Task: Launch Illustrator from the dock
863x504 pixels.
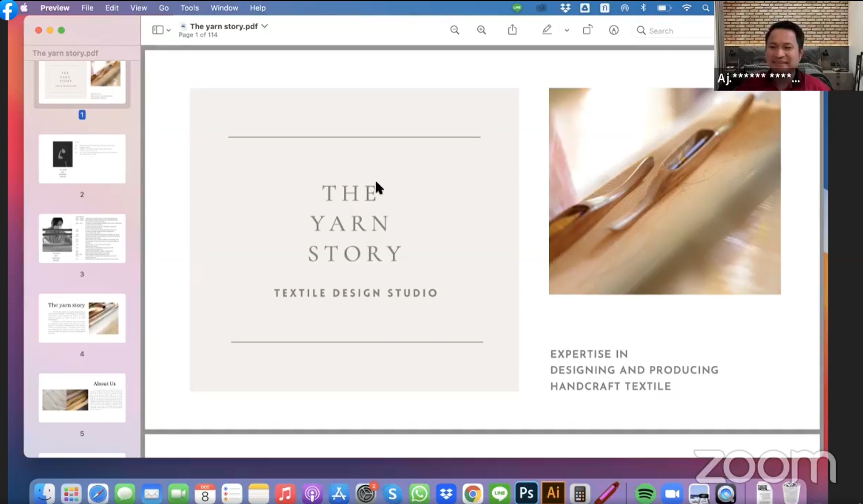Action: coord(553,493)
